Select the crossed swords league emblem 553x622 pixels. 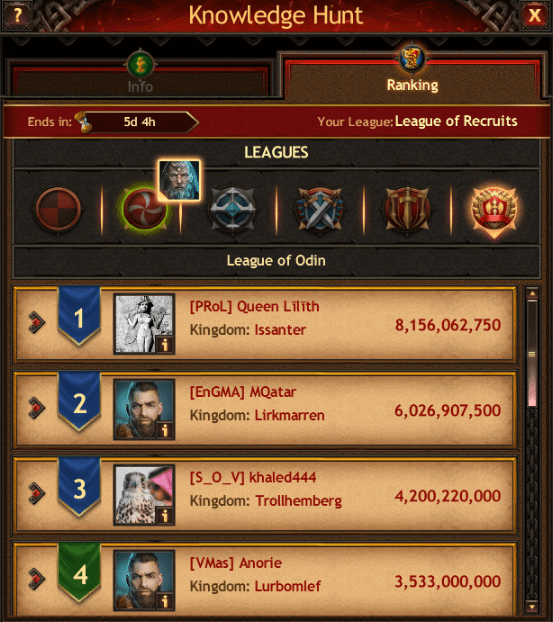coord(319,209)
